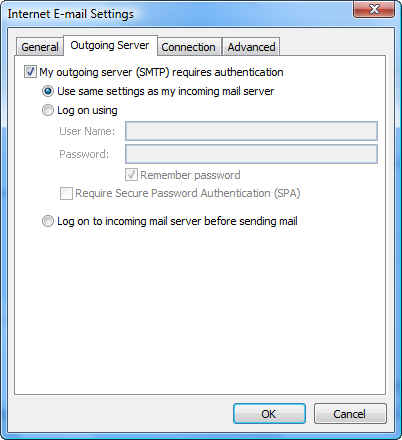The height and width of the screenshot is (440, 402).
Task: Click the Password label text
Action: tap(84, 154)
